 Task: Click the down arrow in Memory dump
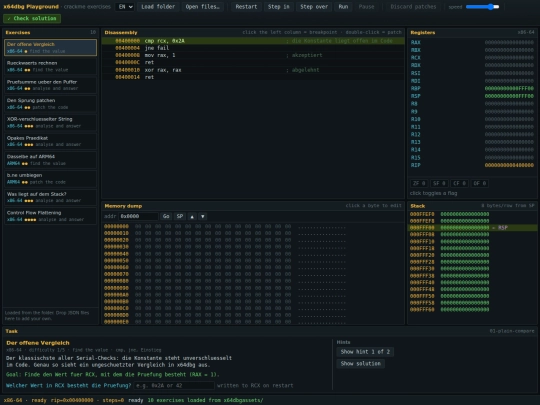(x=203, y=216)
